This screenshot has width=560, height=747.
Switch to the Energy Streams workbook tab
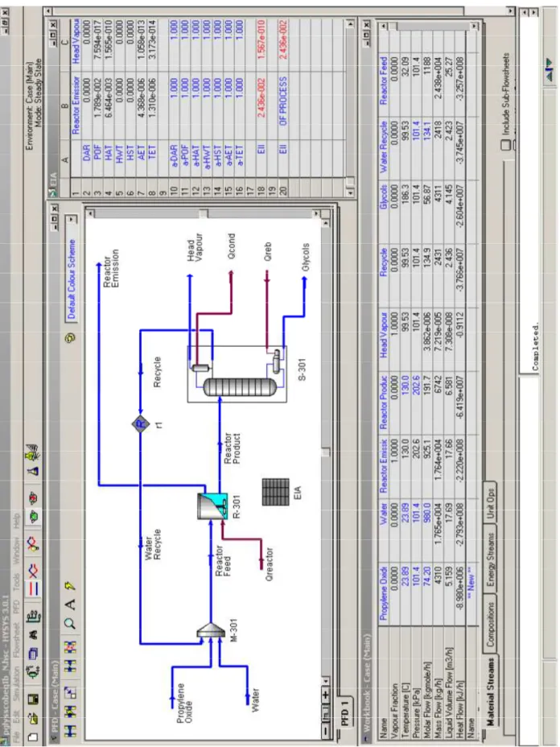coord(491,559)
